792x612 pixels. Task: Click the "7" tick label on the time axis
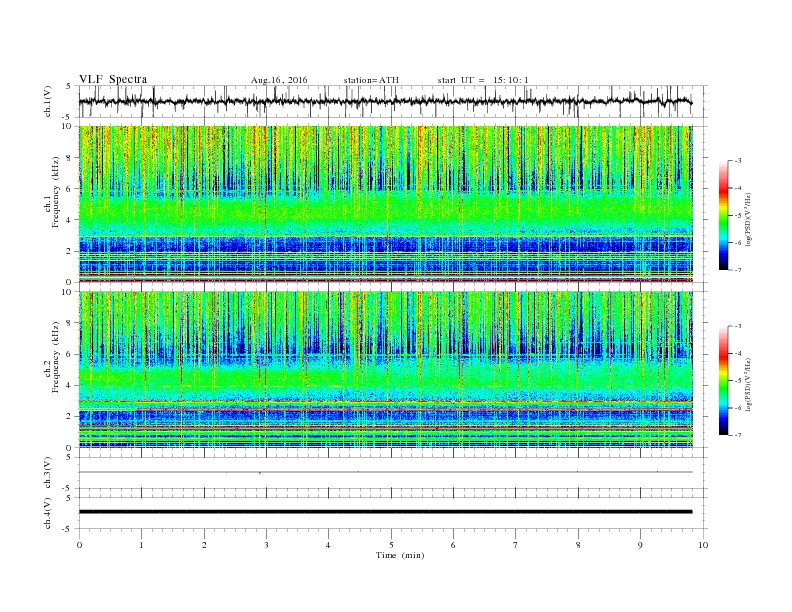[x=516, y=545]
